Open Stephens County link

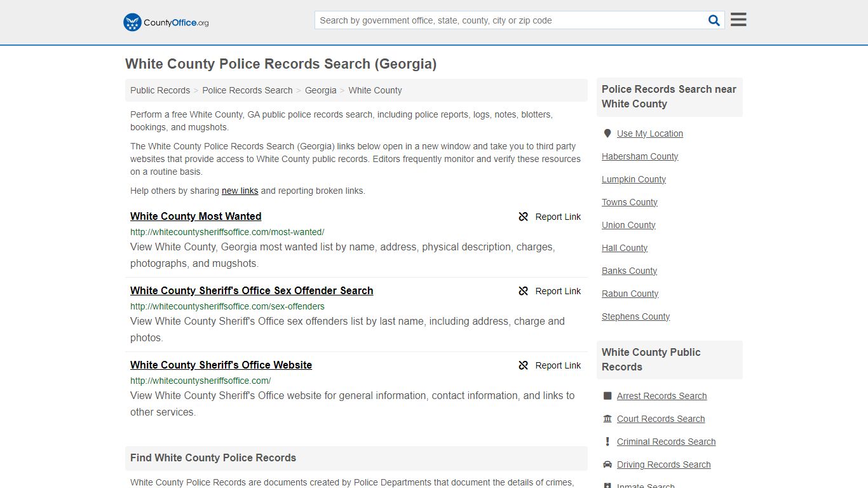pyautogui.click(x=635, y=316)
